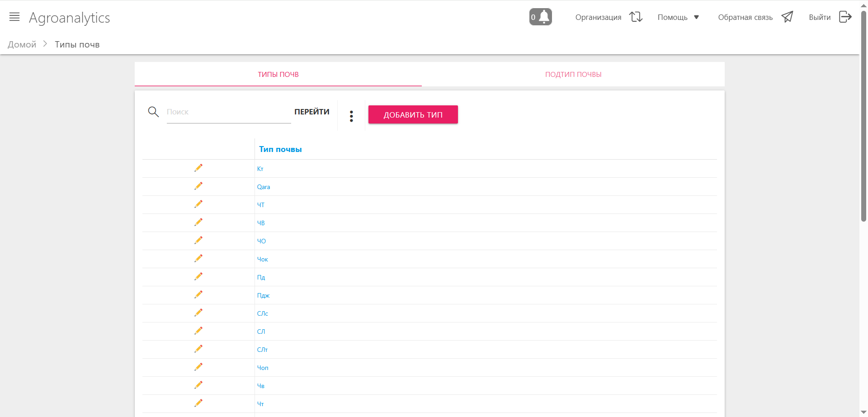Click the search magnifier icon
The width and height of the screenshot is (868, 417).
(153, 112)
